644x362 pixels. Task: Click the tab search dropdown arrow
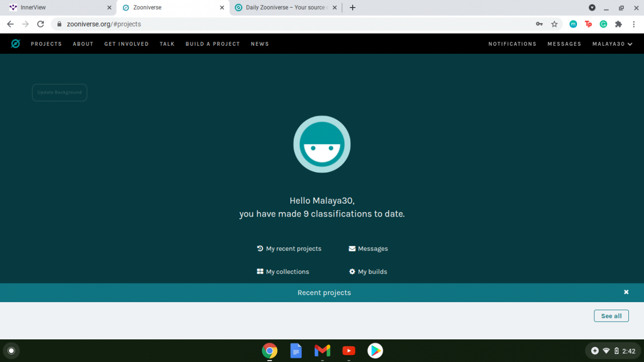tap(592, 8)
